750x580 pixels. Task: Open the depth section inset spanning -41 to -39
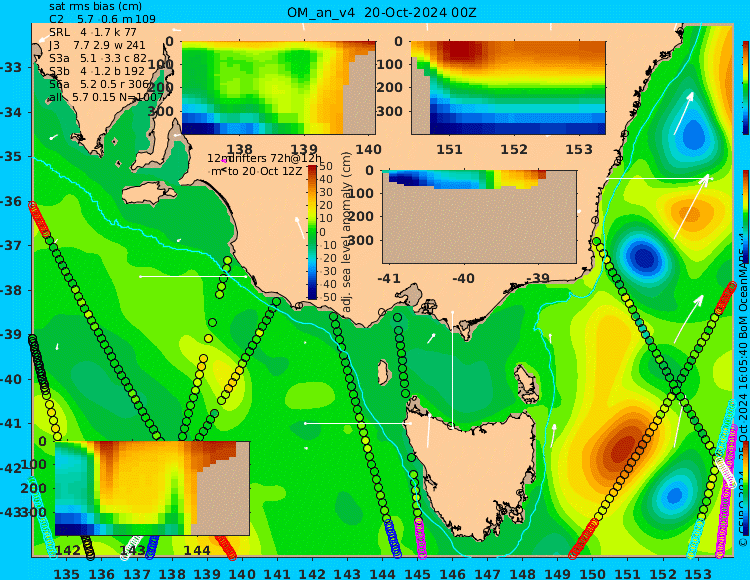[x=479, y=217]
